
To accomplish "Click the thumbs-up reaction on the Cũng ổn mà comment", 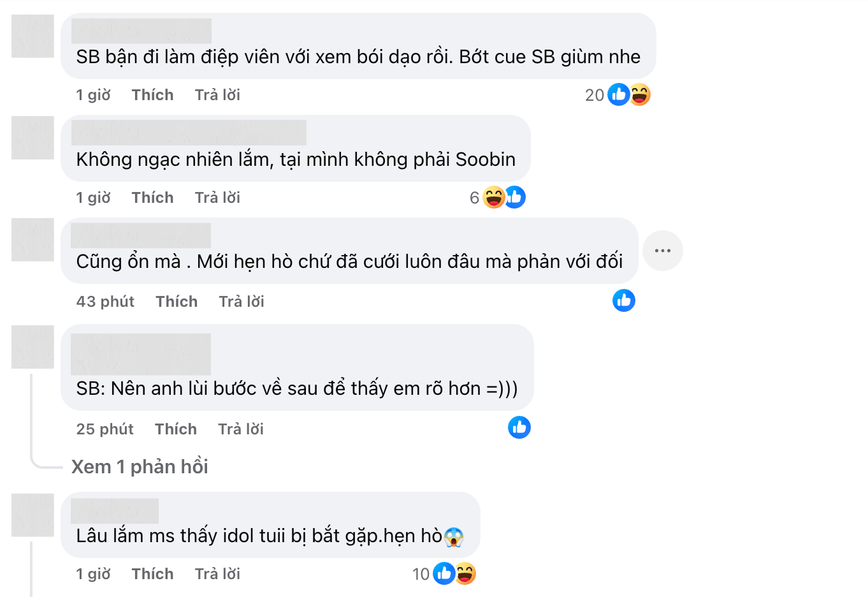I will (x=623, y=300).
